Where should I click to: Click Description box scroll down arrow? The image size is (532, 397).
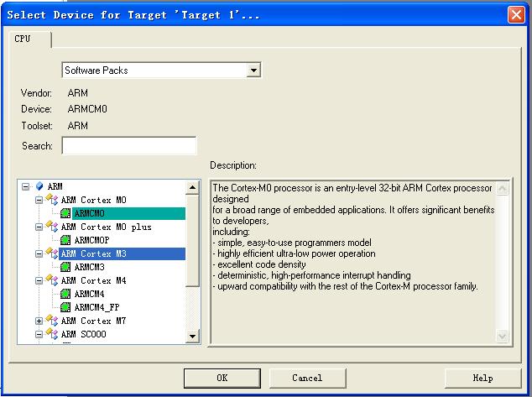click(502, 336)
